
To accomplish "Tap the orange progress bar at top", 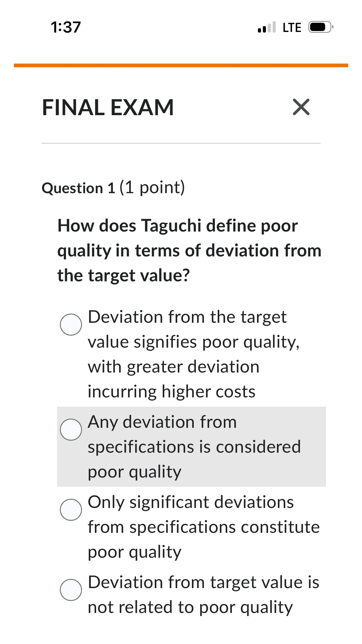I will 181,65.
